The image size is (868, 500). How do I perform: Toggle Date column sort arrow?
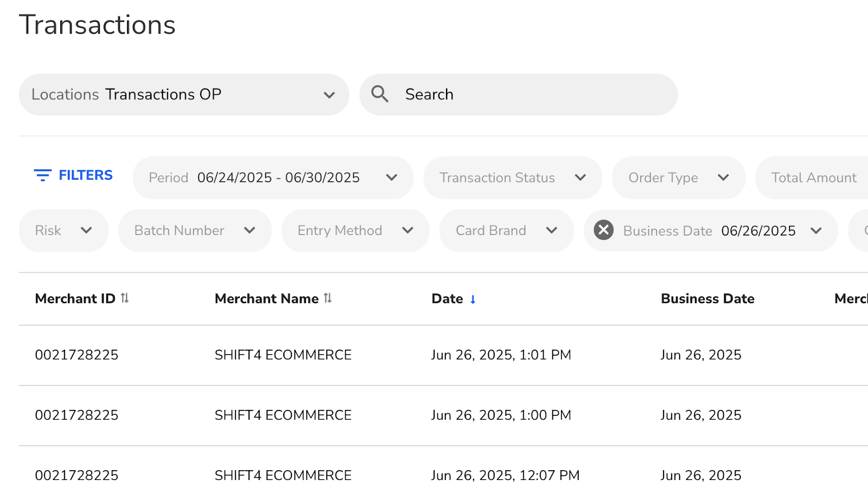473,299
